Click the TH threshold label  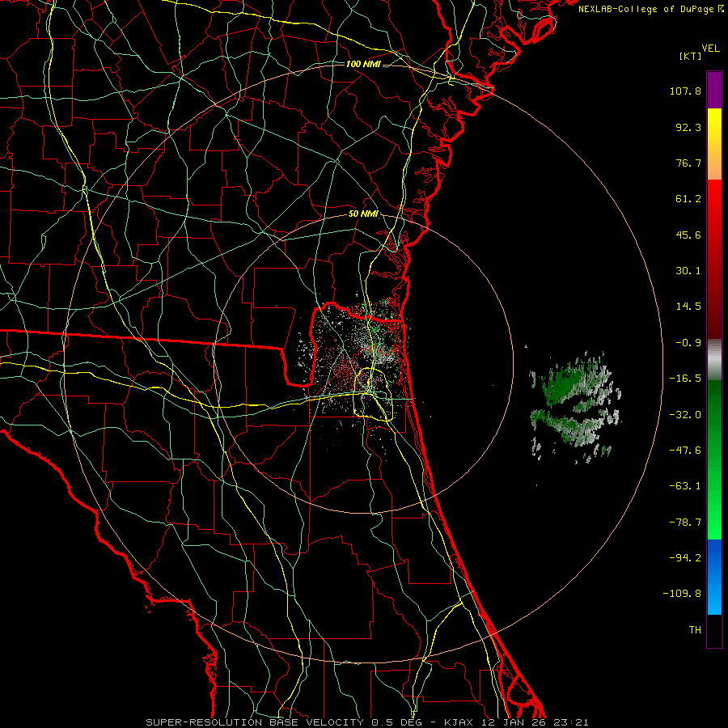(695, 629)
